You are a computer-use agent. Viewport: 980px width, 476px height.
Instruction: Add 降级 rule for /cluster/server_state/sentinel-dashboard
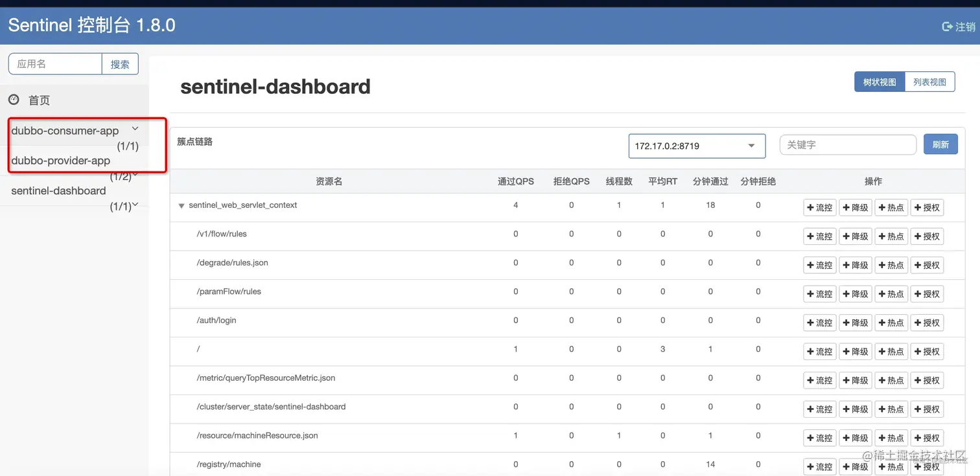(x=856, y=409)
